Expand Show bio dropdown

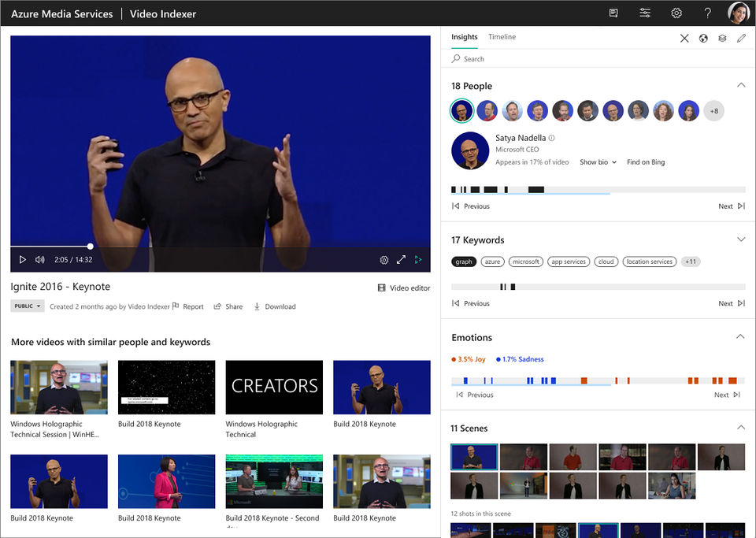tap(598, 162)
